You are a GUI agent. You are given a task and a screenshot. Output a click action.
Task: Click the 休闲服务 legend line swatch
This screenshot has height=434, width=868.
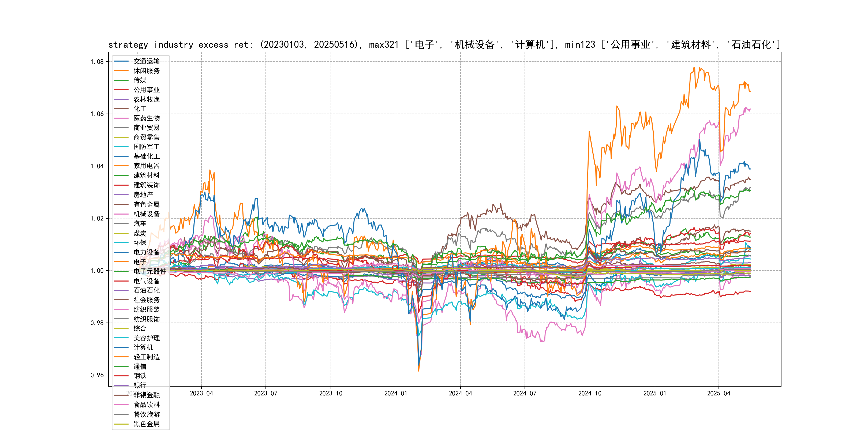(x=121, y=71)
